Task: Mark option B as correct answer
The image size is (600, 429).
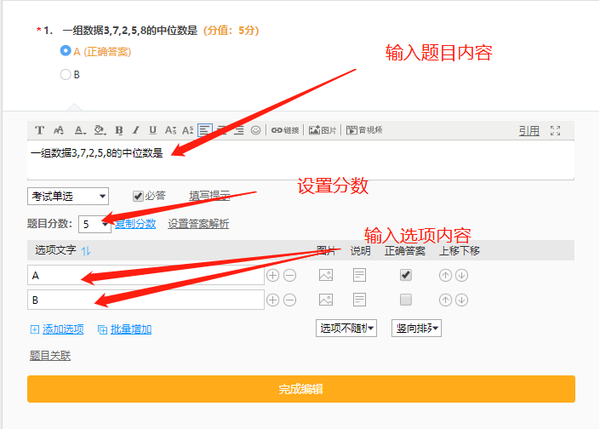Action: pos(406,299)
